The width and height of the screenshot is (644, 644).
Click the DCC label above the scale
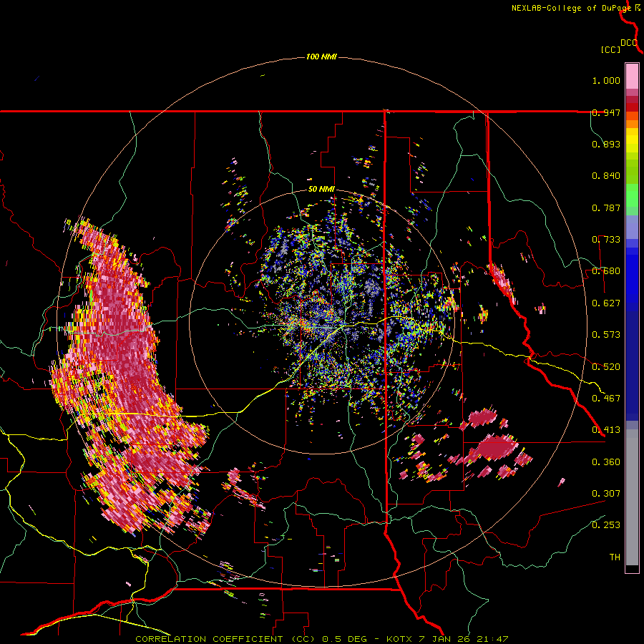point(629,43)
